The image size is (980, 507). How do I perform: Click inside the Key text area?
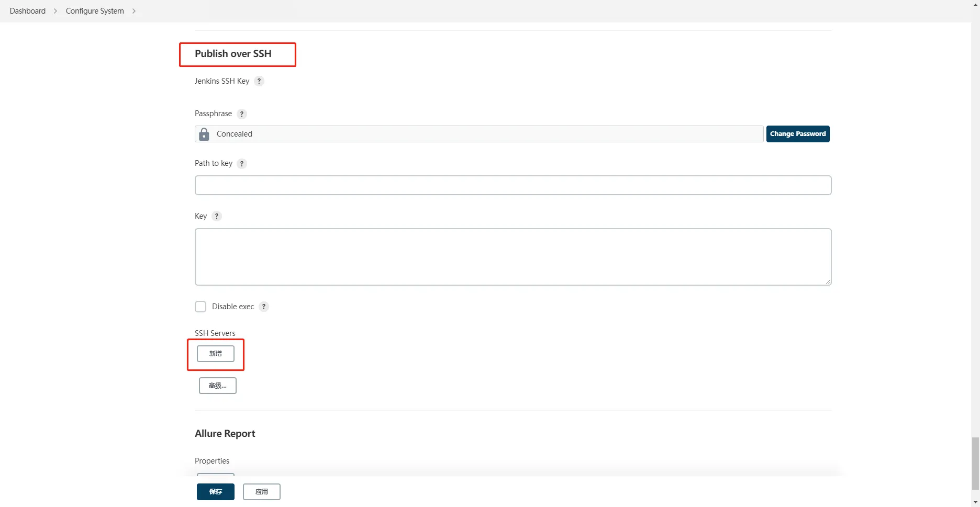coord(513,257)
